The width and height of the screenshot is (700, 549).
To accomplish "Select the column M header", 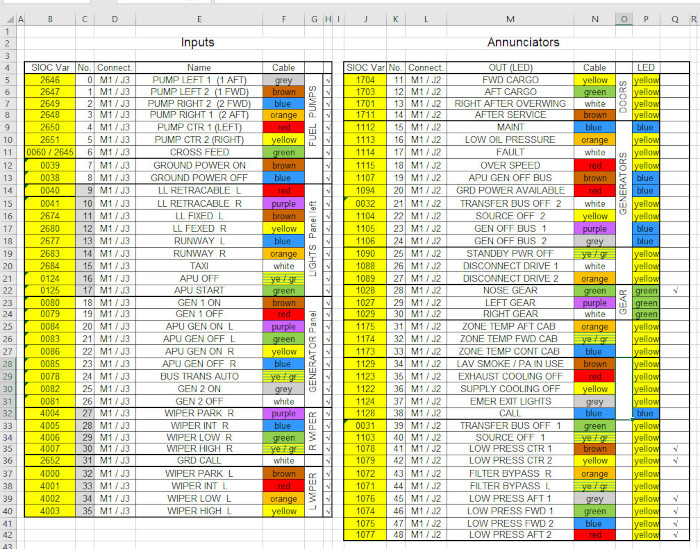I will tap(510, 19).
